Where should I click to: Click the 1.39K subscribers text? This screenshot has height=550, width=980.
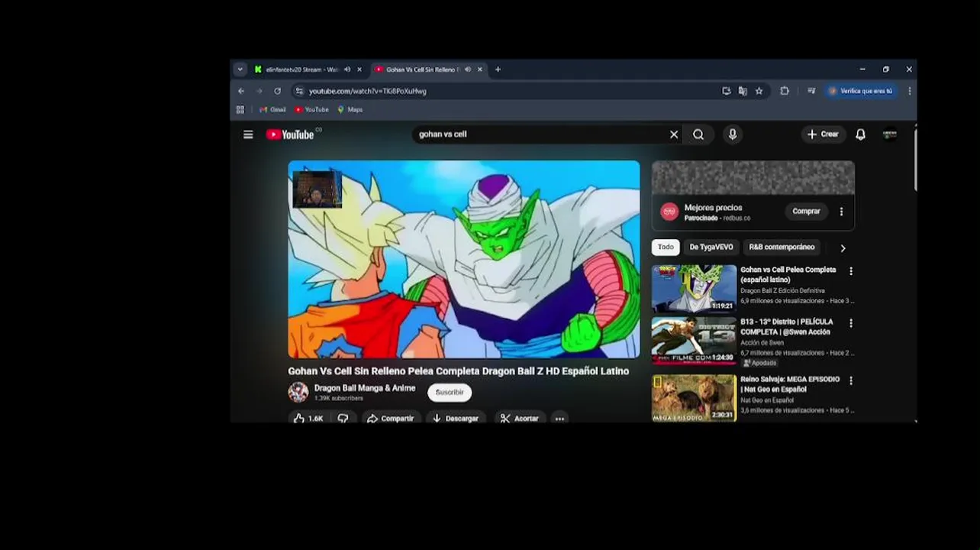click(x=339, y=398)
